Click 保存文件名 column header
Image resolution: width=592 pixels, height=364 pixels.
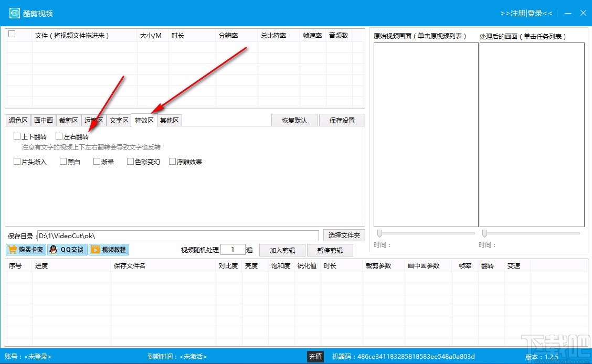tap(163, 265)
